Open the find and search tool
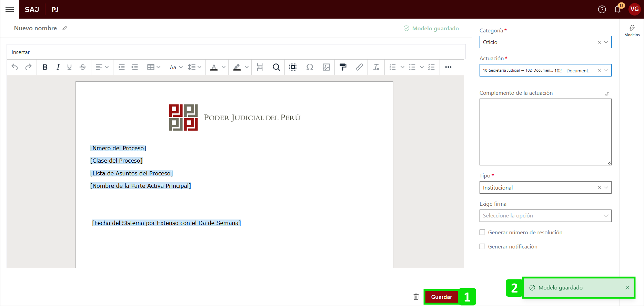 (276, 67)
